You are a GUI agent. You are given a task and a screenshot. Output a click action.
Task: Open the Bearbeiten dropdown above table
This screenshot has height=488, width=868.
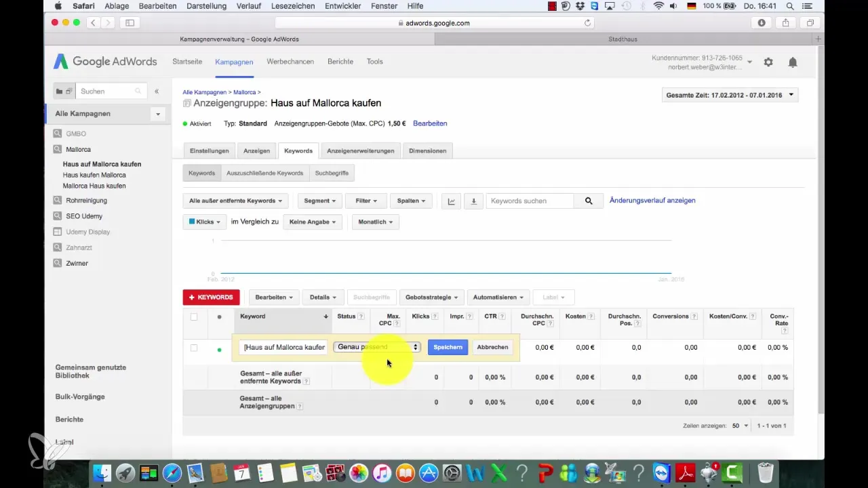click(274, 297)
